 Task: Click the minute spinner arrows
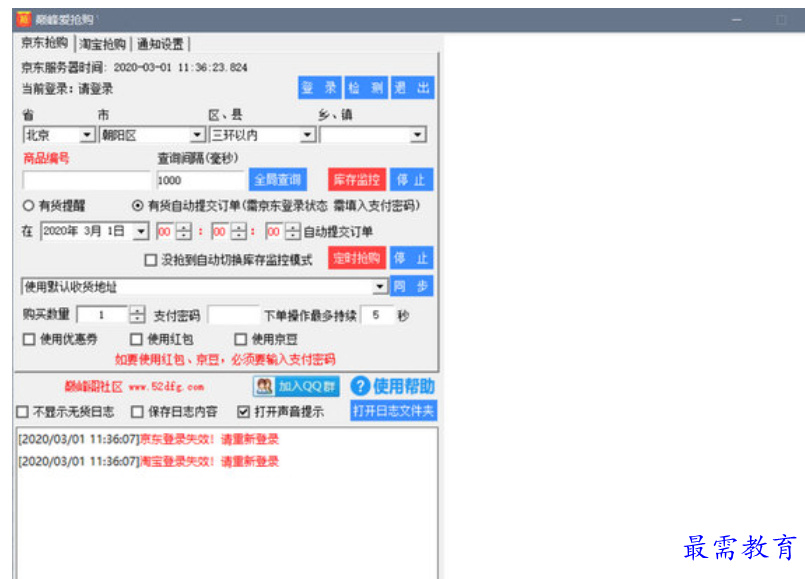tap(238, 231)
